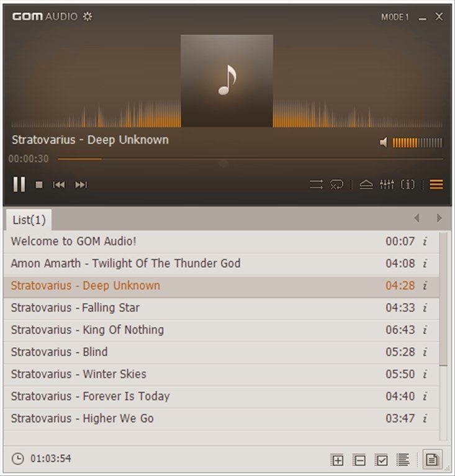The height and width of the screenshot is (476, 455).
Task: Click MODE 1 to change player mode
Action: (395, 17)
